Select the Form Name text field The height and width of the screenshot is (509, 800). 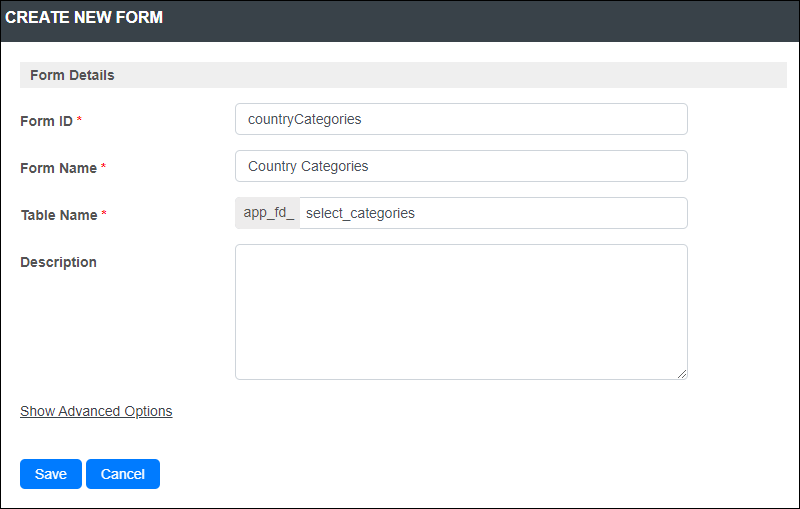pyautogui.click(x=461, y=166)
